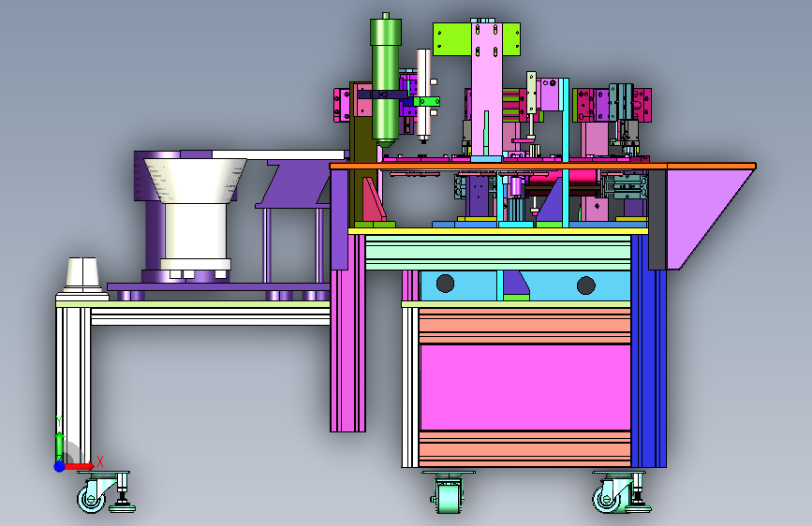Pick the lower salmon striped panel
This screenshot has width=812, height=526.
pos(524,449)
